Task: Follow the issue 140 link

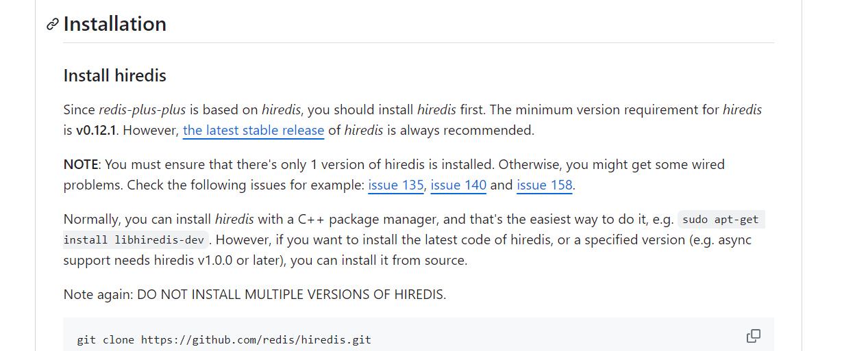Action: click(458, 185)
